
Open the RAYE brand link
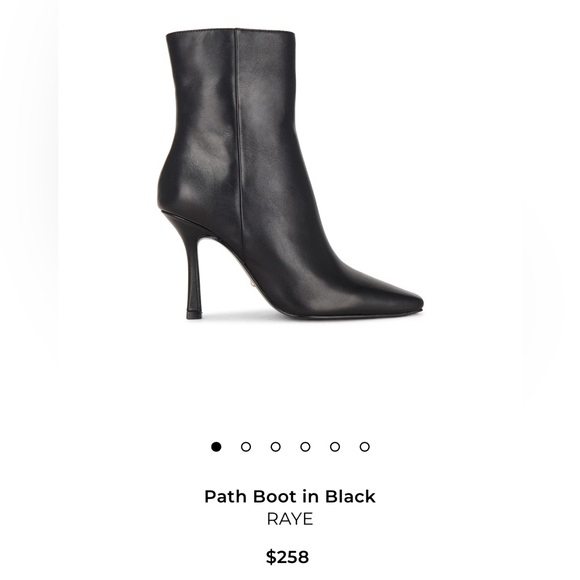pos(290,519)
